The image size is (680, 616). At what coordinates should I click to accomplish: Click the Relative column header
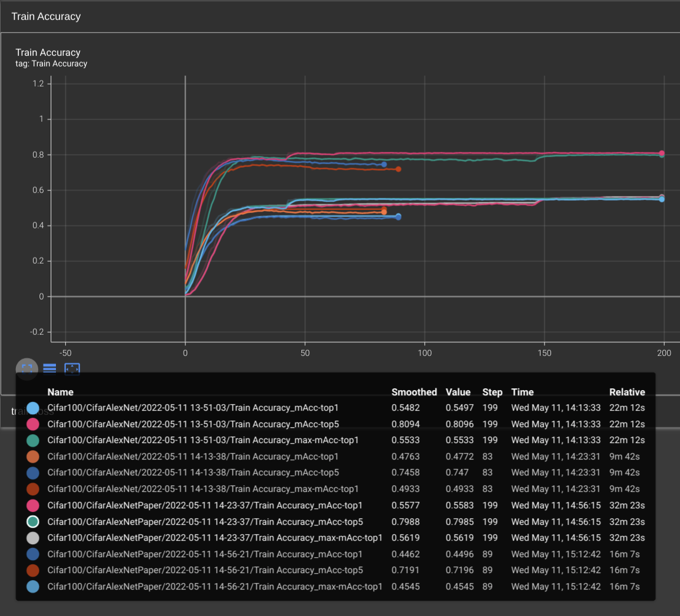(626, 392)
